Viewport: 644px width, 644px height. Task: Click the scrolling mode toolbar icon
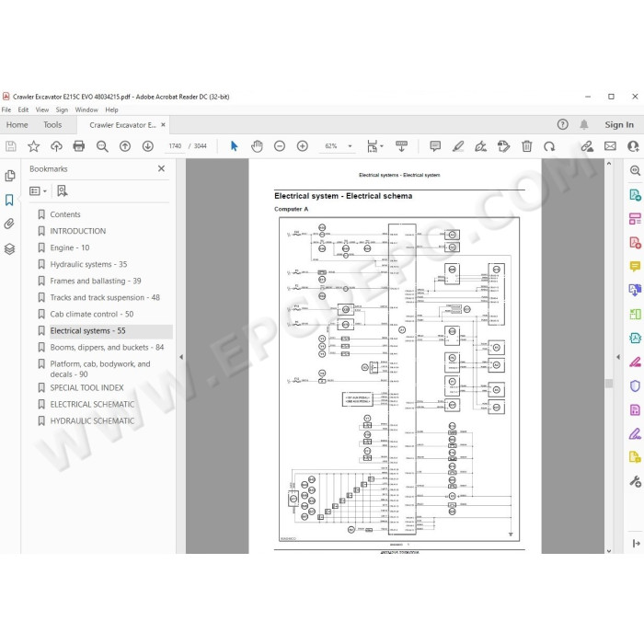[x=401, y=146]
